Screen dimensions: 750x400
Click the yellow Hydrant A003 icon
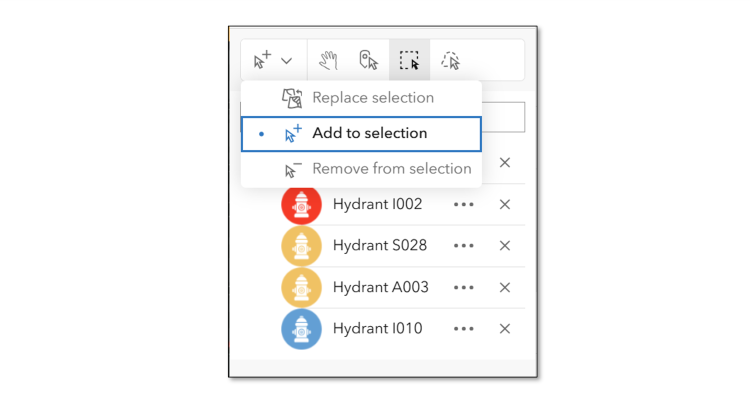click(301, 288)
